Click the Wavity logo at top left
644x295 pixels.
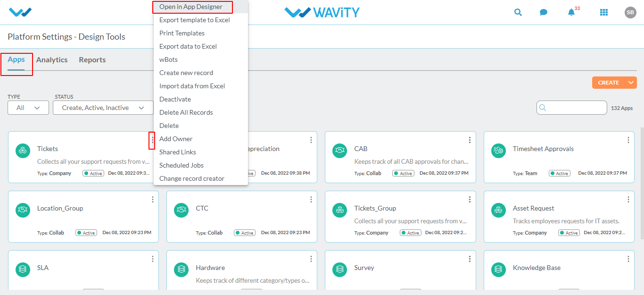(20, 12)
